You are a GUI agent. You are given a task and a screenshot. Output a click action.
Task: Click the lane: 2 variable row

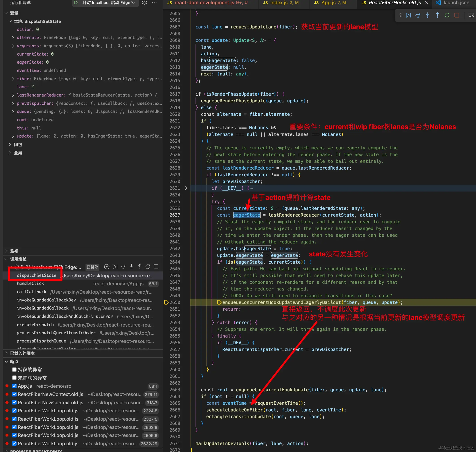83,87
